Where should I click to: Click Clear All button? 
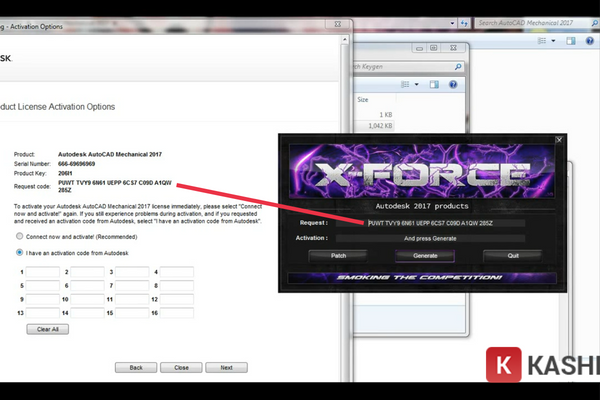point(48,329)
